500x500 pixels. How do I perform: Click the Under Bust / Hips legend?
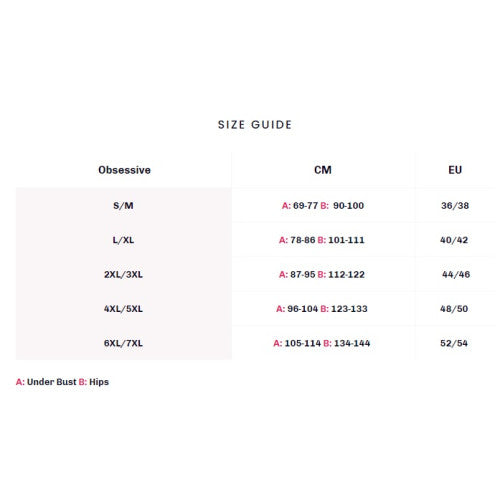(x=62, y=382)
